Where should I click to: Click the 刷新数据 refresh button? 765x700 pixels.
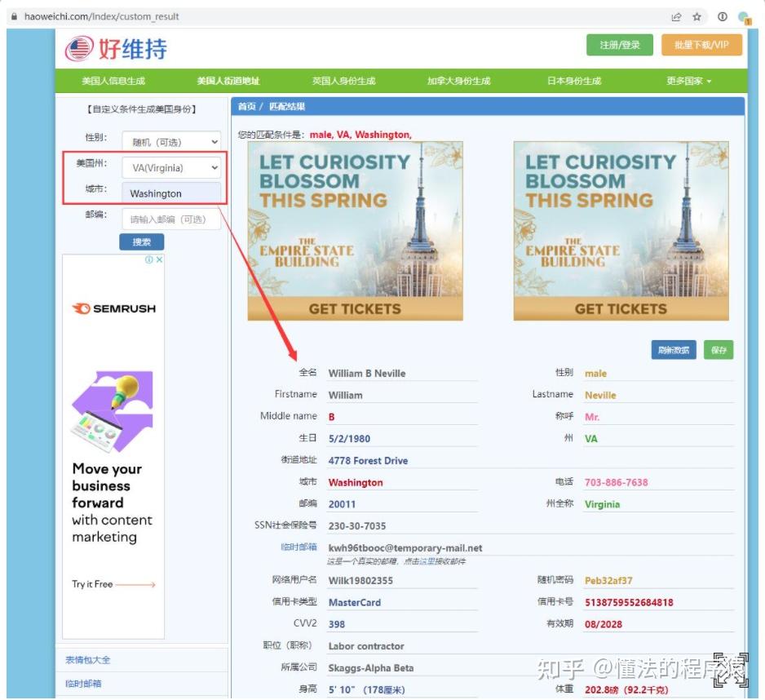pos(675,349)
